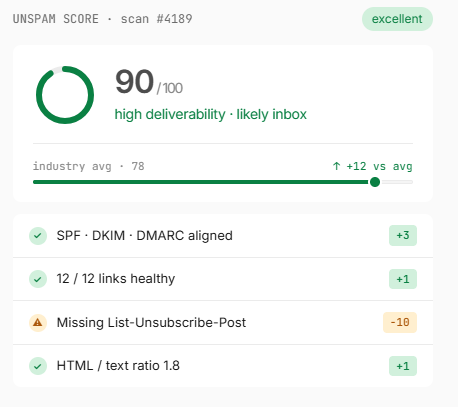Click the -10 penalty badge
This screenshot has width=458, height=407.
click(400, 322)
